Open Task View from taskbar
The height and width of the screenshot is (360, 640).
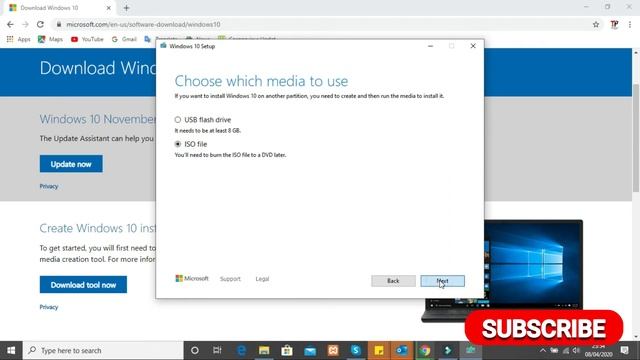pyautogui.click(x=217, y=350)
